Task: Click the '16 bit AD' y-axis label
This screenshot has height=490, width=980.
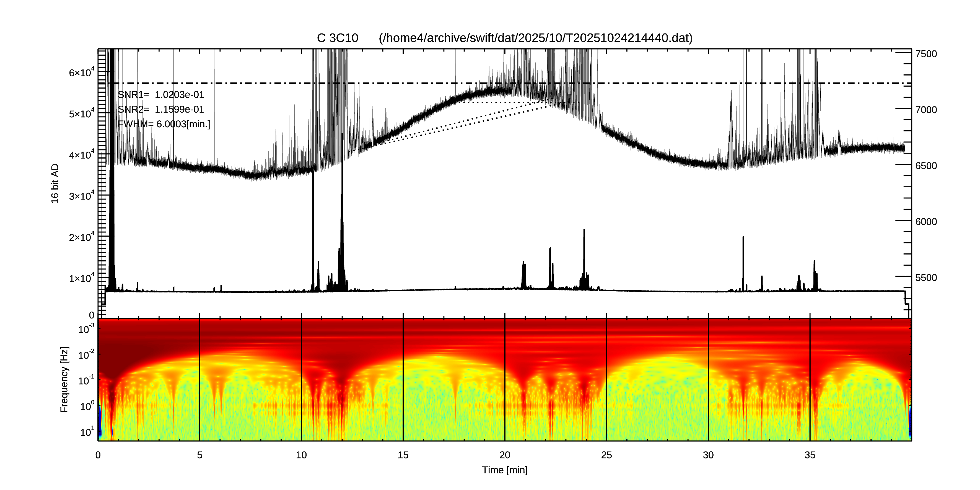Action: tap(55, 183)
